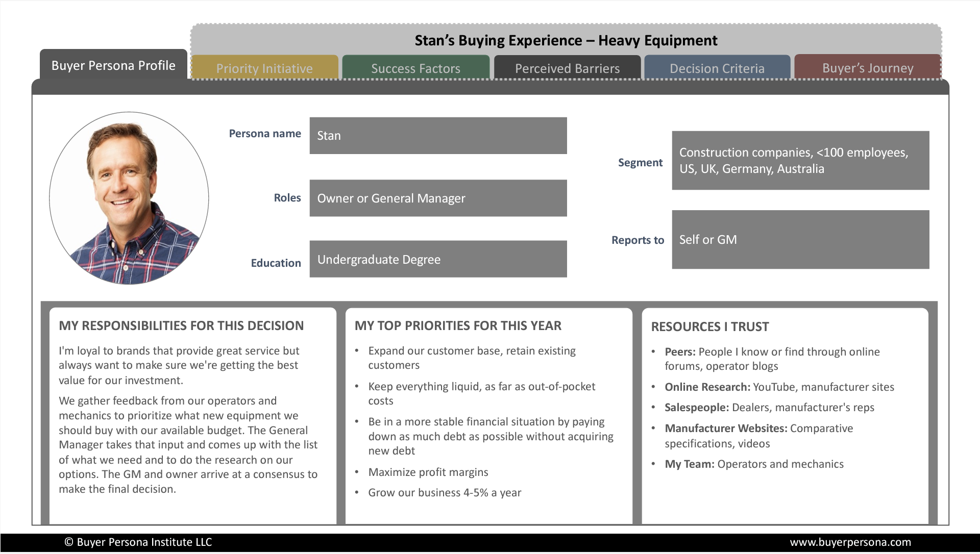The width and height of the screenshot is (980, 554).
Task: Select the Perceived Barriers tab
Action: (x=567, y=68)
